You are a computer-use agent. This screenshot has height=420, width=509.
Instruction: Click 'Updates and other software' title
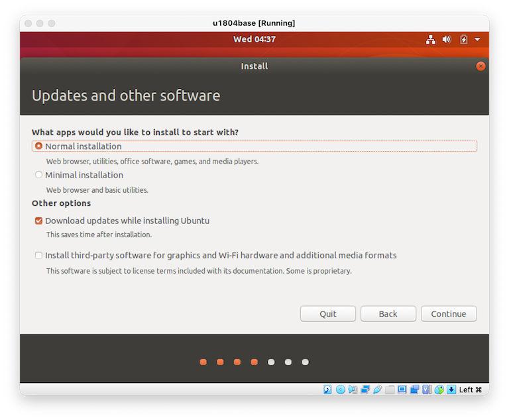(x=126, y=96)
